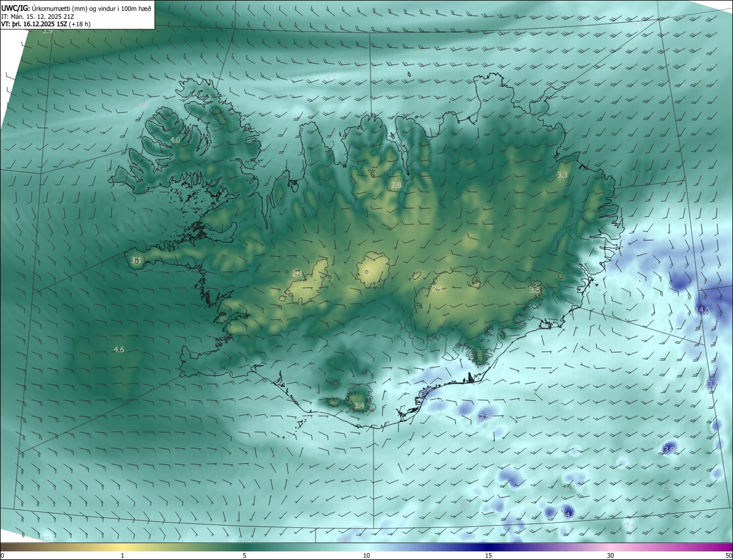Click the 8.8 label northwest of Westfjords
The height and width of the screenshot is (560, 733).
143,106
